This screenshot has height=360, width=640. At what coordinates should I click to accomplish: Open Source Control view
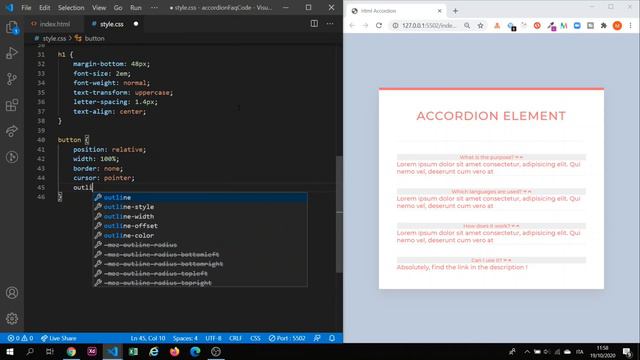pyautogui.click(x=12, y=79)
